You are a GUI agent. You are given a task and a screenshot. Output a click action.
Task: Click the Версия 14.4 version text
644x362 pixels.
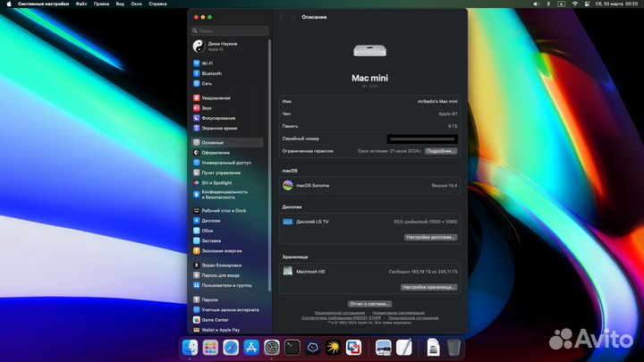[444, 186]
